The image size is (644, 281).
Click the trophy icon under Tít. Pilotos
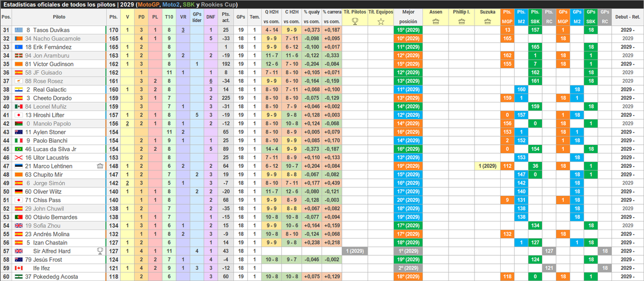355,21
